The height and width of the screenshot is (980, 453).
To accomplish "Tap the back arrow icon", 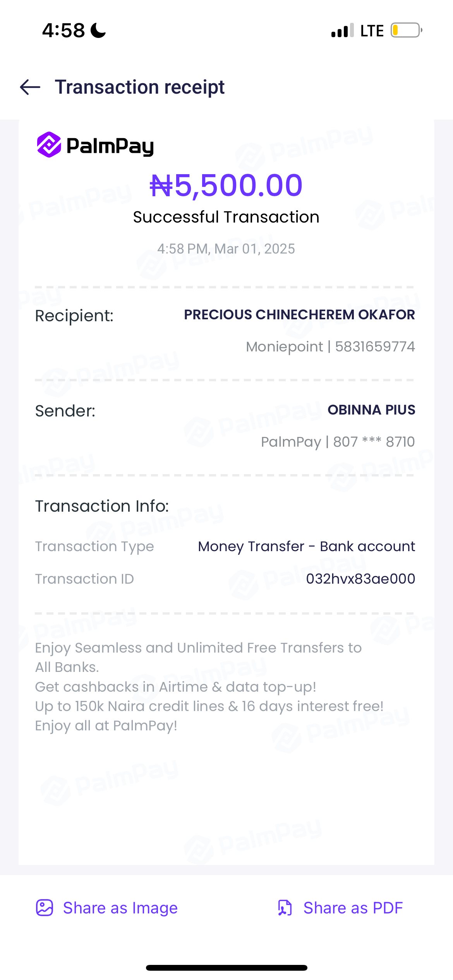I will (30, 87).
